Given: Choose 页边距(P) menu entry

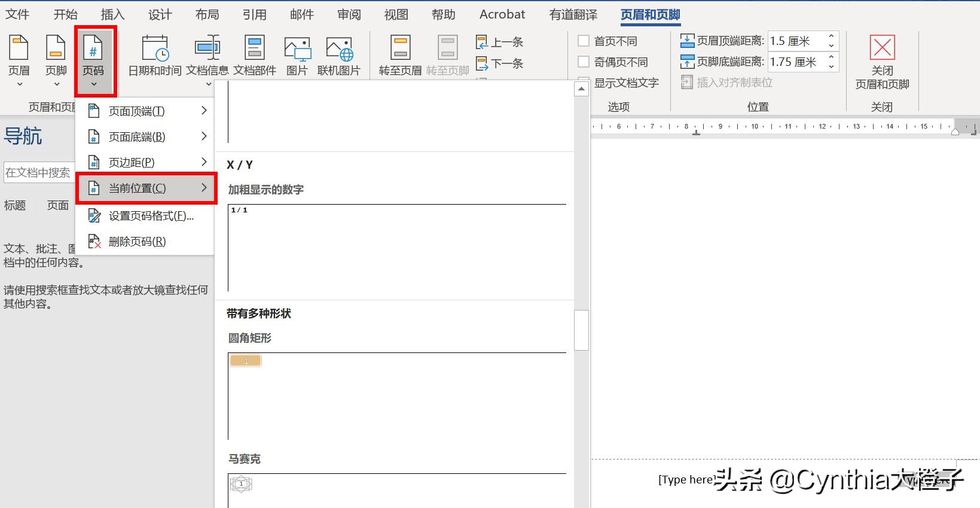Looking at the screenshot, I should pos(145,162).
